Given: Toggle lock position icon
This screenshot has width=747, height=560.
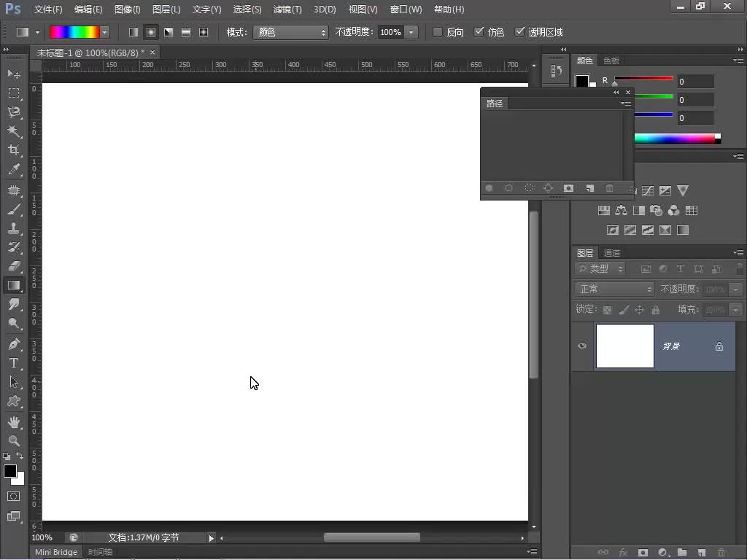Looking at the screenshot, I should 639,310.
